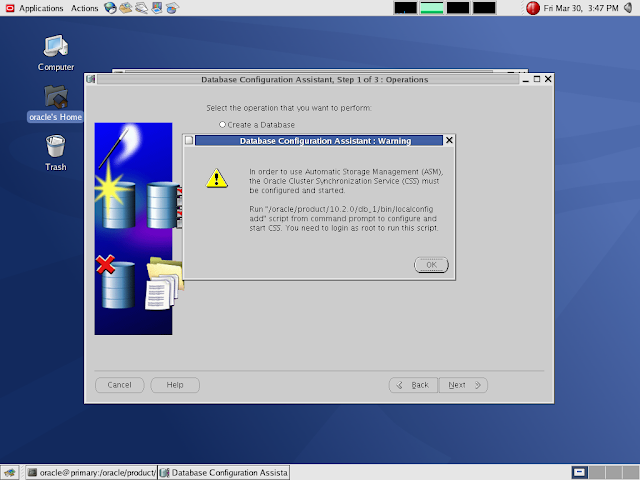Click the Help button

175,385
